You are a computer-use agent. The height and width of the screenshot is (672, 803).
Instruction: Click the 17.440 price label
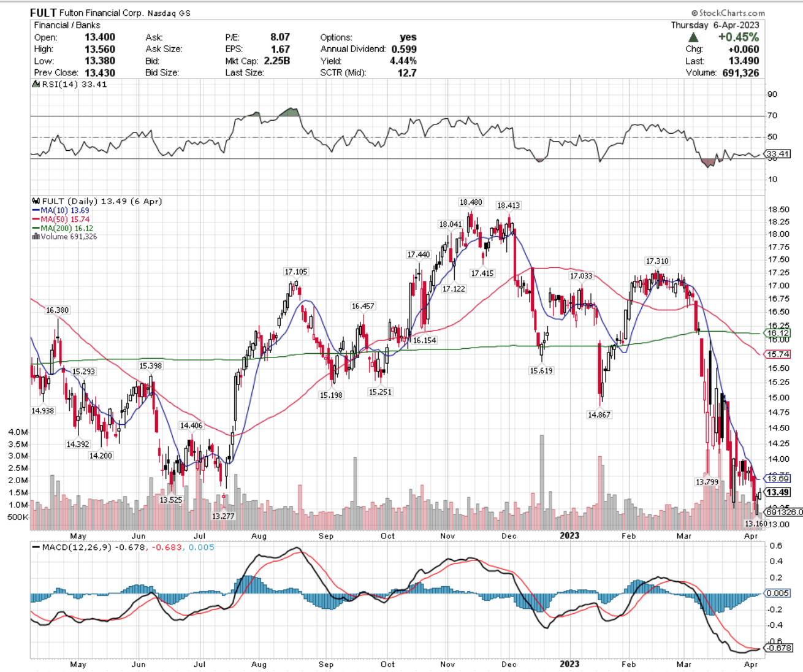pyautogui.click(x=419, y=254)
